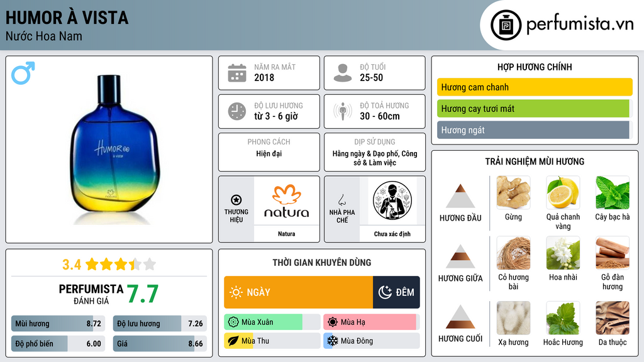Select the Da thuộc leather image

[613, 318]
